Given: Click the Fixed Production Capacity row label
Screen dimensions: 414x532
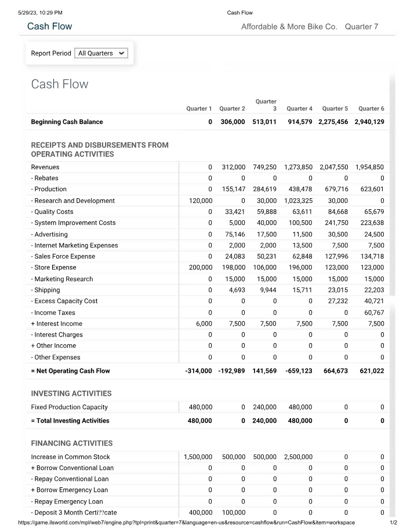Looking at the screenshot, I should [69, 407].
